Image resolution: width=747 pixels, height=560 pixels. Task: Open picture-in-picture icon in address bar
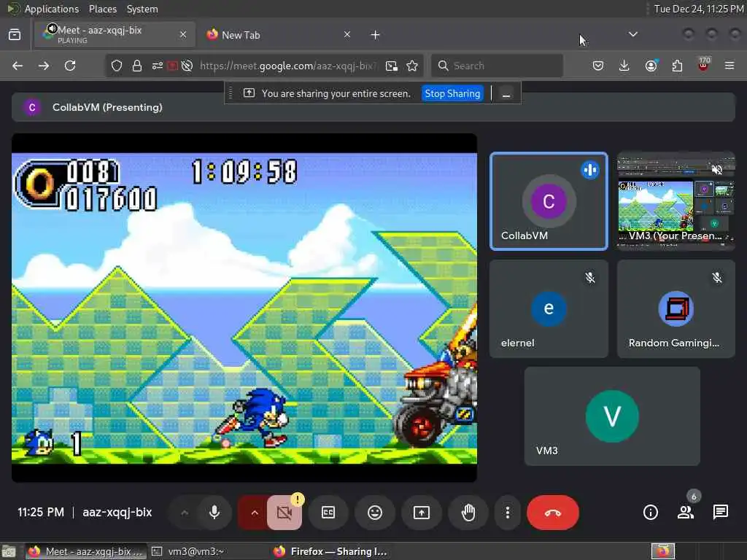click(x=392, y=66)
